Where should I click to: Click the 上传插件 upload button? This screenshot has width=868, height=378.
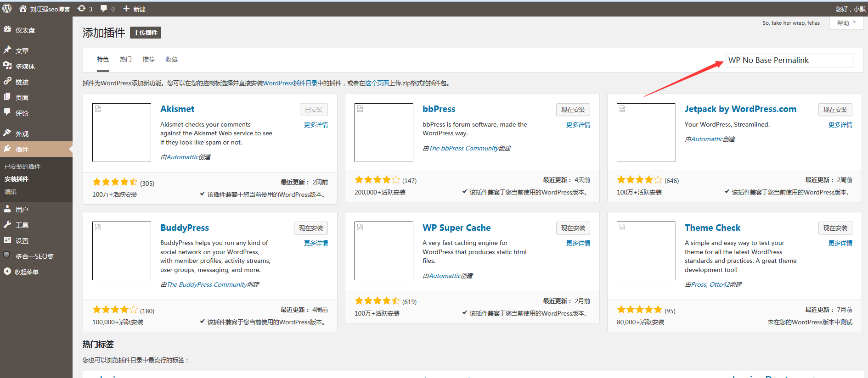pos(146,33)
